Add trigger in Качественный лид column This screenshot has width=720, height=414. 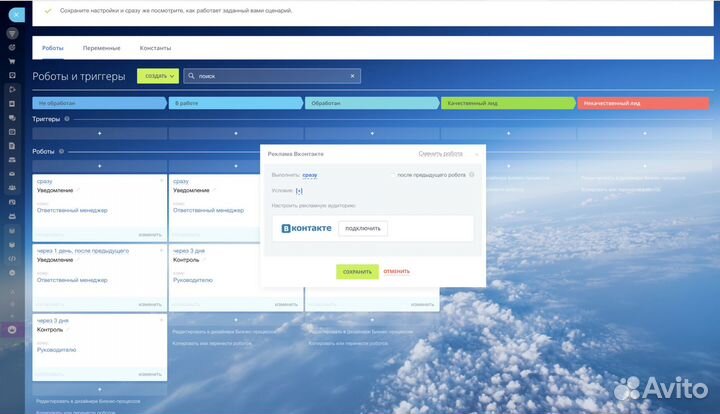pyautogui.click(x=508, y=133)
